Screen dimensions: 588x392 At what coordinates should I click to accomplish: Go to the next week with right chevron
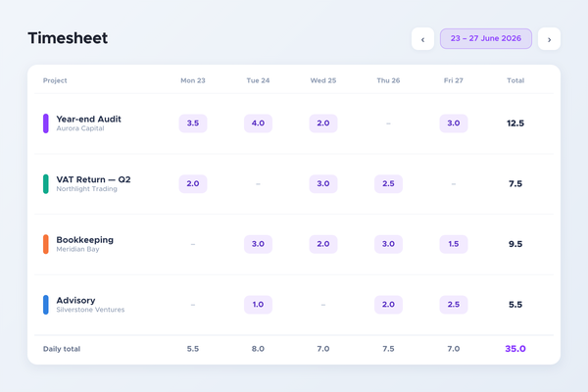pyautogui.click(x=549, y=38)
